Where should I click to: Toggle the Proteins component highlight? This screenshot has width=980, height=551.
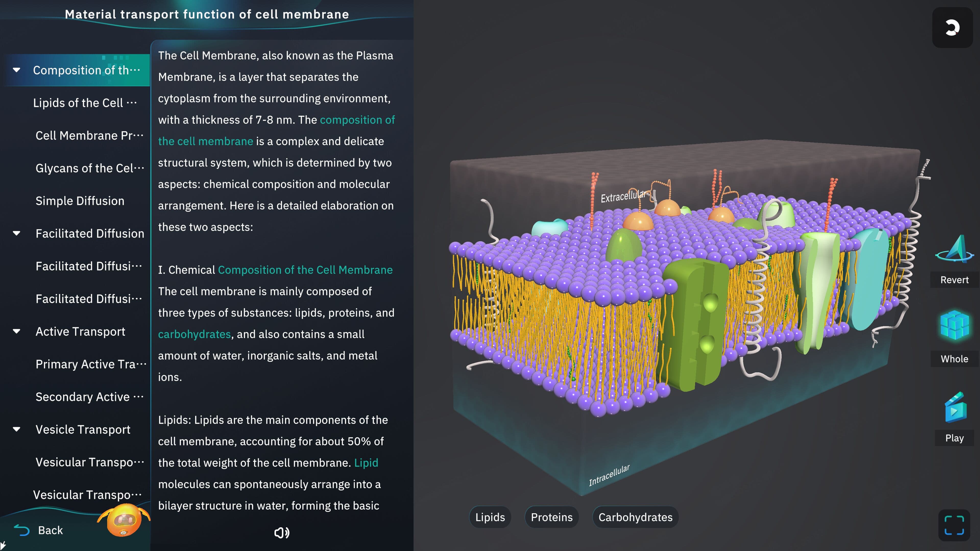551,517
